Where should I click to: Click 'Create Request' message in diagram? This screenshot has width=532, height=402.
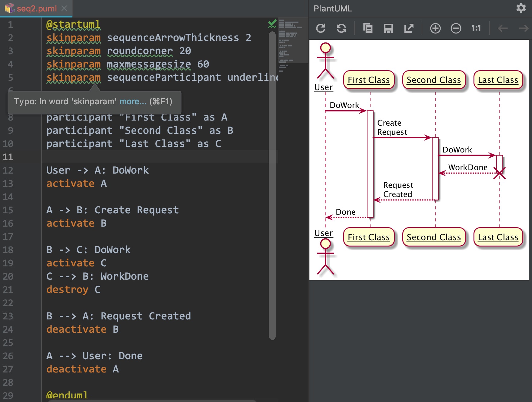pyautogui.click(x=392, y=127)
